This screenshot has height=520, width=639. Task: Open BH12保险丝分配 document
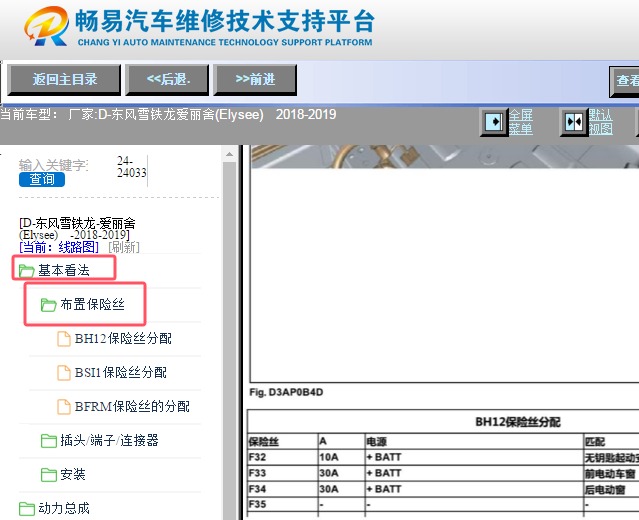123,338
